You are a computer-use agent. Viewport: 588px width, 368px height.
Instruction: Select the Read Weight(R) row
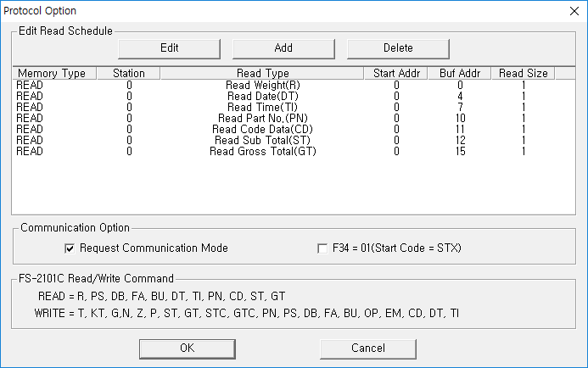294,86
